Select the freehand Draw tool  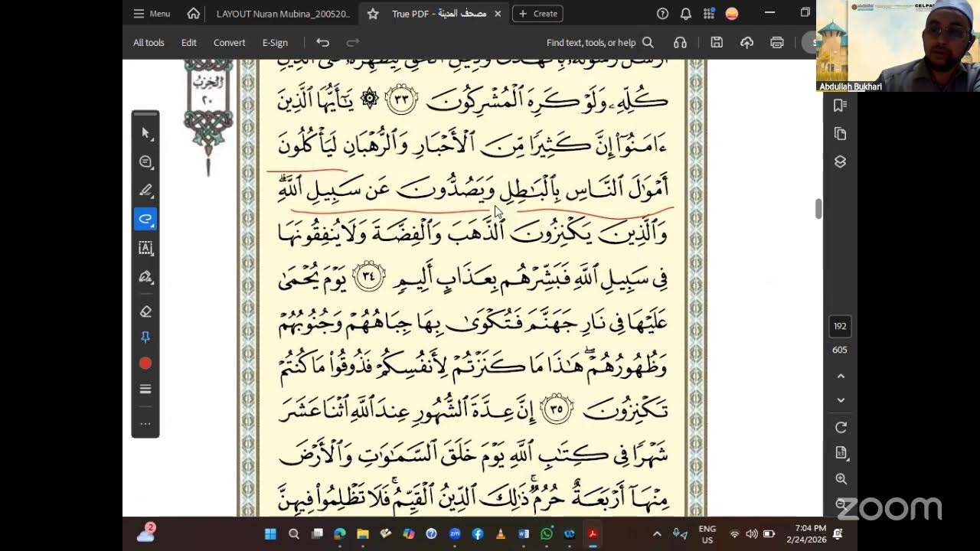click(x=145, y=219)
